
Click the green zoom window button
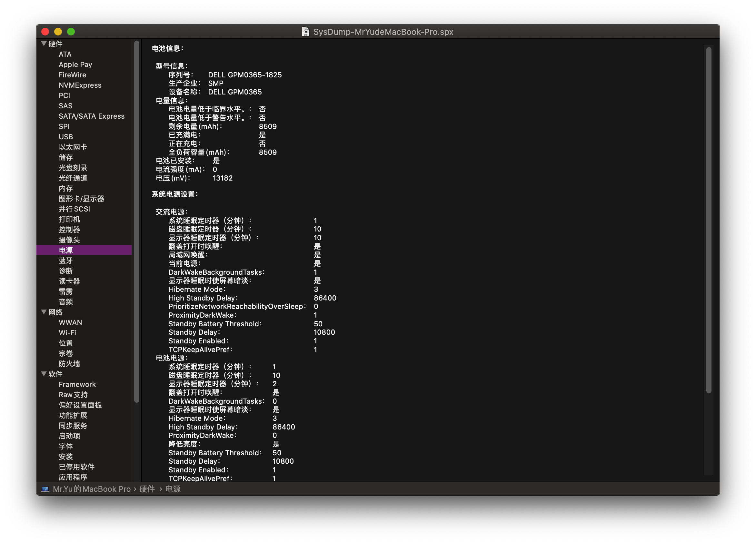(x=71, y=32)
